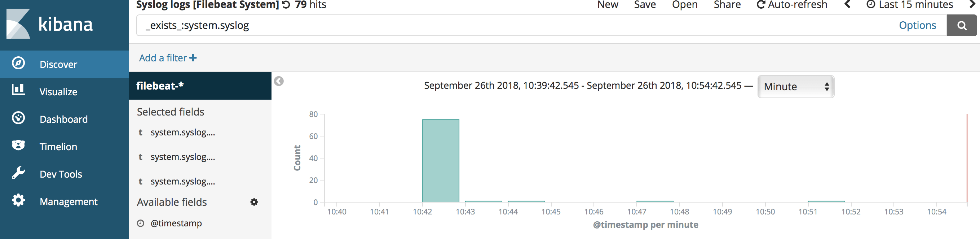Collapse the fields sidebar arrow
980x239 pixels.
[279, 81]
